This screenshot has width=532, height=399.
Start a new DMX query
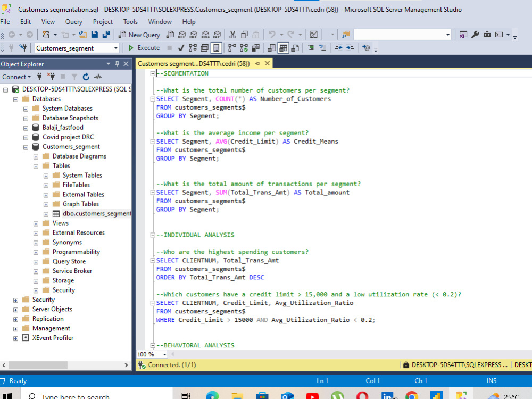[x=194, y=35]
